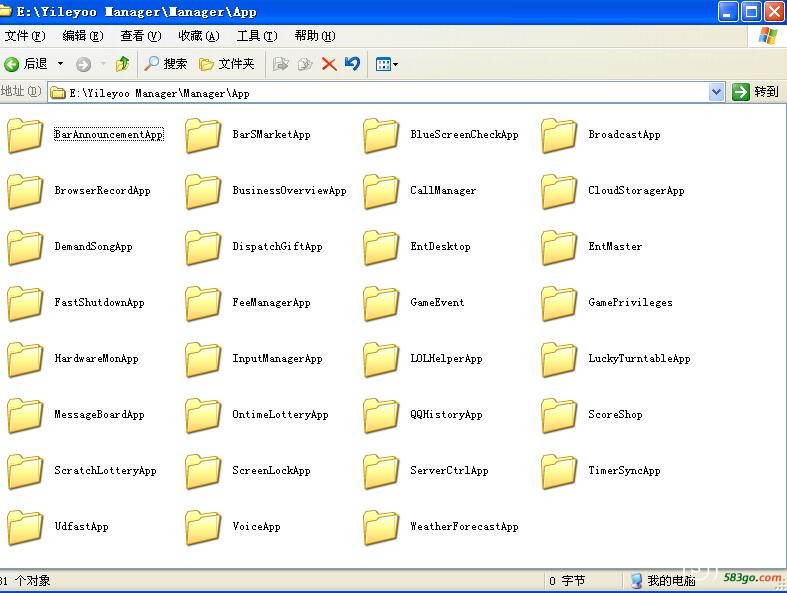Click the UdfastApp folder name
This screenshot has width=787, height=593.
pyautogui.click(x=81, y=527)
